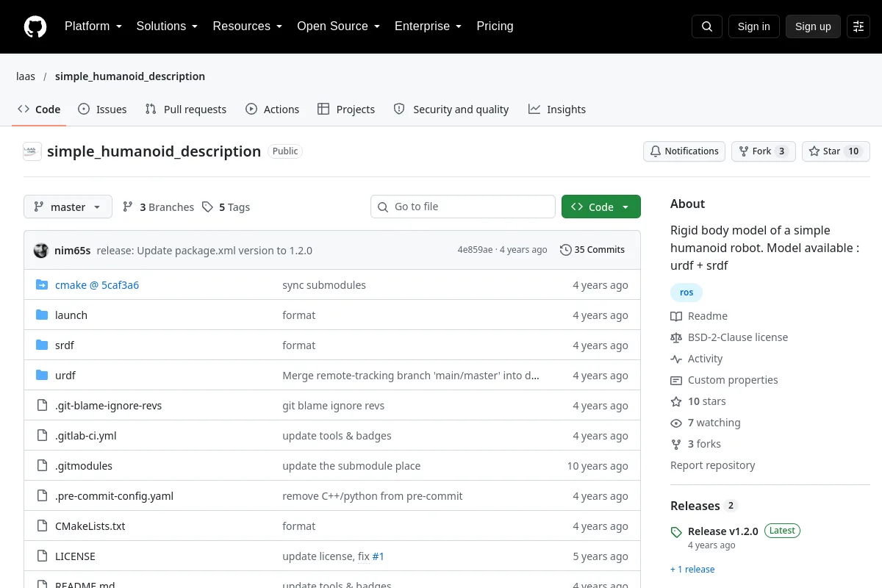Expand the Resources menu
The height and width of the screenshot is (588, 882).
(x=248, y=26)
